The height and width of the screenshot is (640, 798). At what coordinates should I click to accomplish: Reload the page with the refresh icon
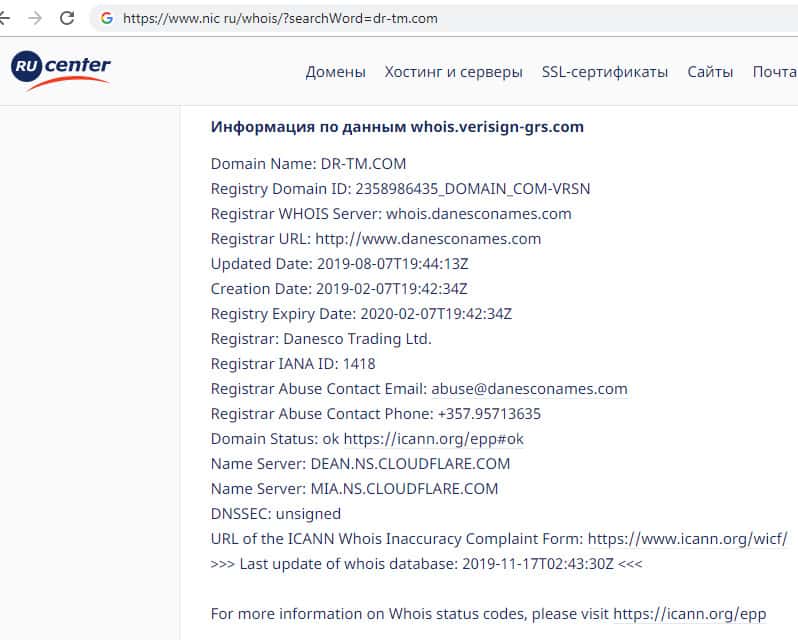pyautogui.click(x=67, y=18)
